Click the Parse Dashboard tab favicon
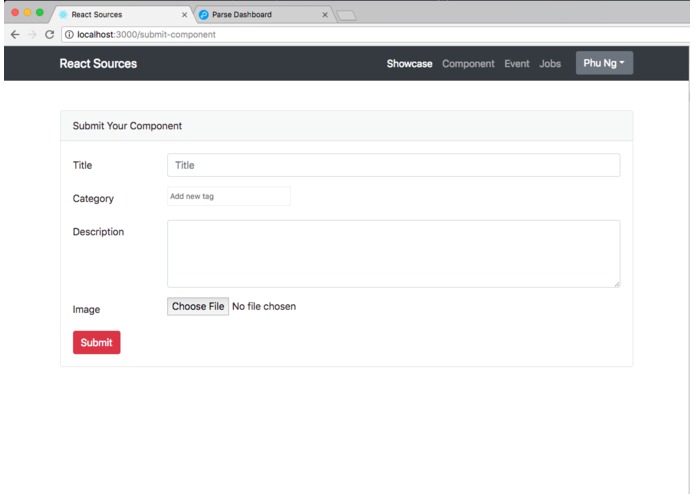The image size is (695, 494). coord(203,15)
